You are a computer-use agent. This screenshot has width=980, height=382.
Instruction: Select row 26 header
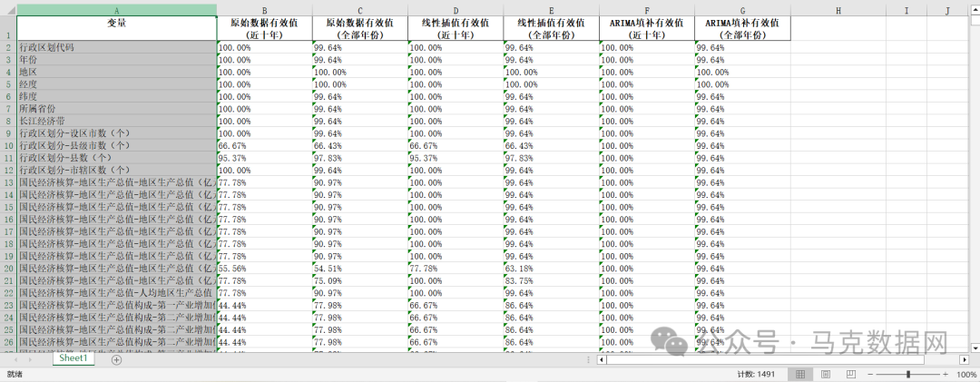coord(8,342)
